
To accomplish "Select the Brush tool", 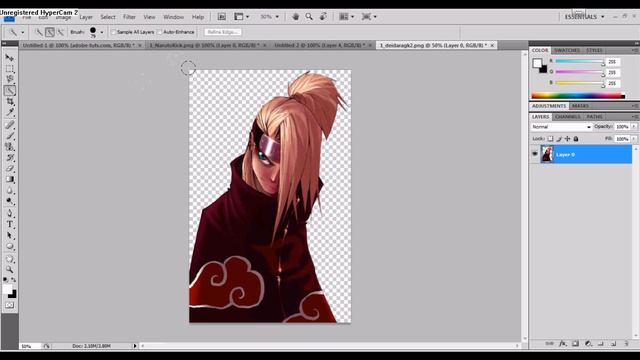I will click(x=9, y=136).
